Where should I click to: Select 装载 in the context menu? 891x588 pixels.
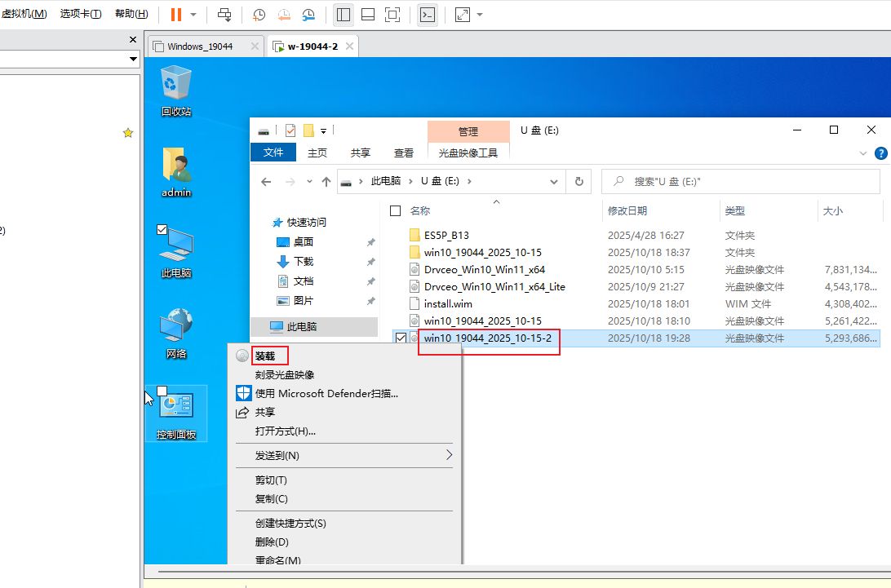tap(265, 356)
